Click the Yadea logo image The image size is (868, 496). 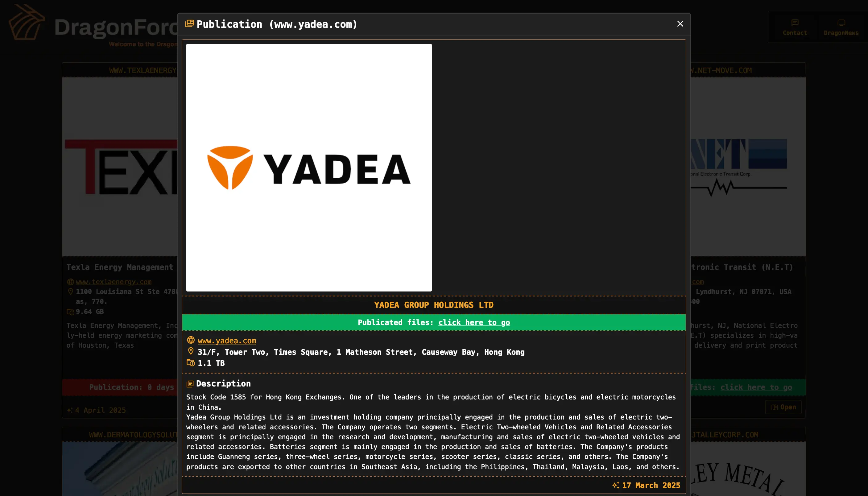[x=309, y=167]
